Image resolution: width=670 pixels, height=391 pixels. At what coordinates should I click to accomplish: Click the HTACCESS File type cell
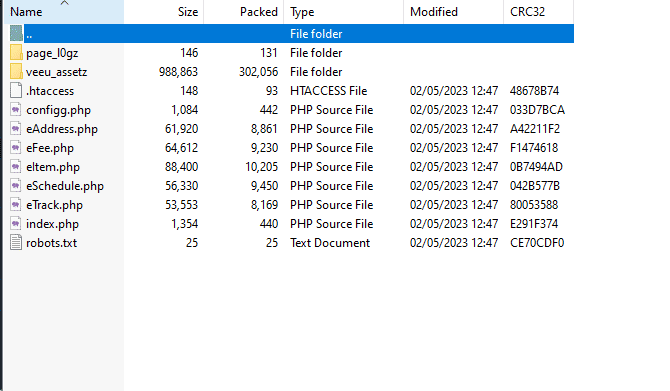click(x=329, y=91)
